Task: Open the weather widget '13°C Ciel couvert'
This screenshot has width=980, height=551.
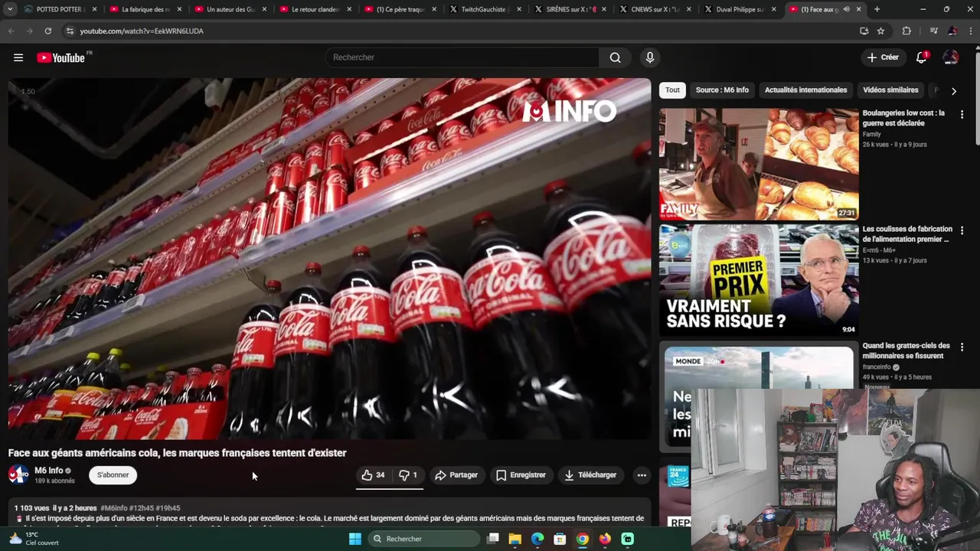Action: pos(34,539)
